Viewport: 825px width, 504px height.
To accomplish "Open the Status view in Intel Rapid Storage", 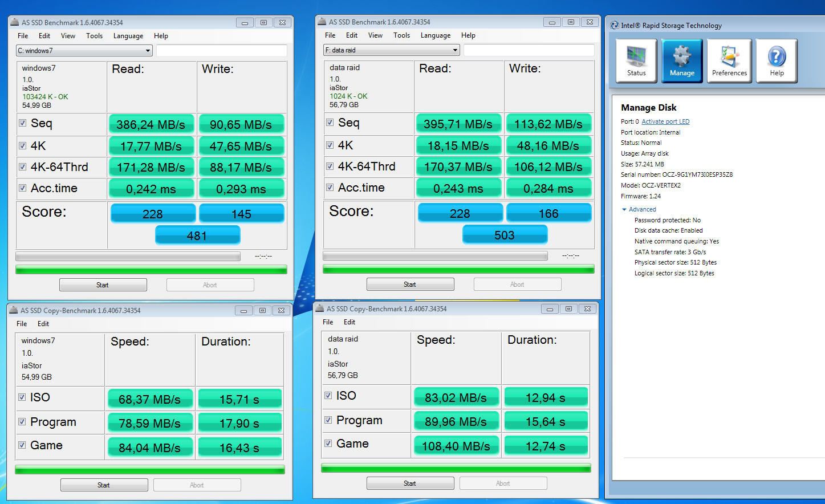I will click(x=636, y=60).
